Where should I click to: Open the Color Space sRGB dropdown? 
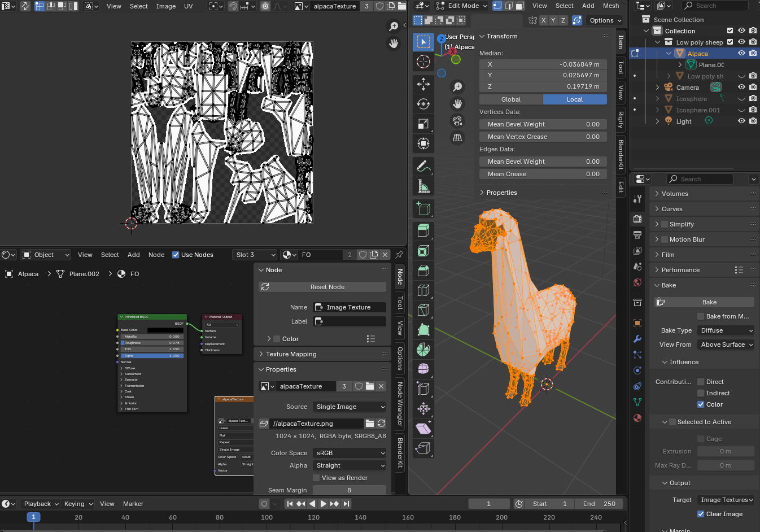350,453
